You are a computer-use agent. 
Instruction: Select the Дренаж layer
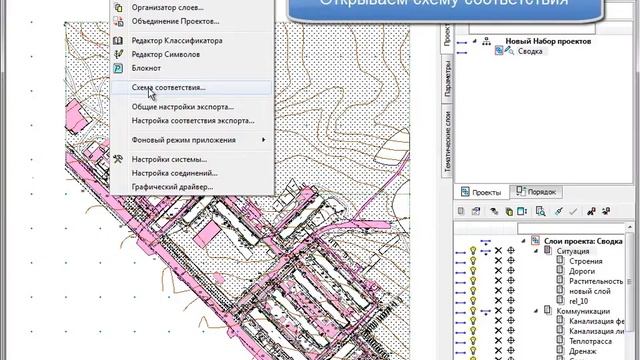tap(583, 351)
